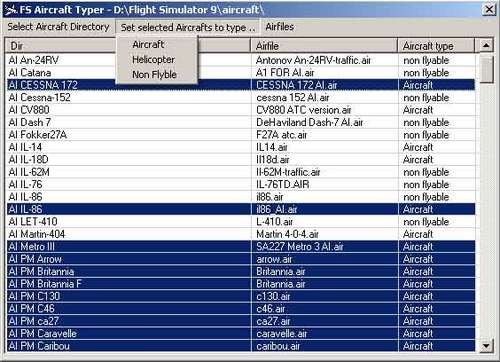Click the cessna 152 AI.air airfile
500x362 pixels.
(293, 97)
